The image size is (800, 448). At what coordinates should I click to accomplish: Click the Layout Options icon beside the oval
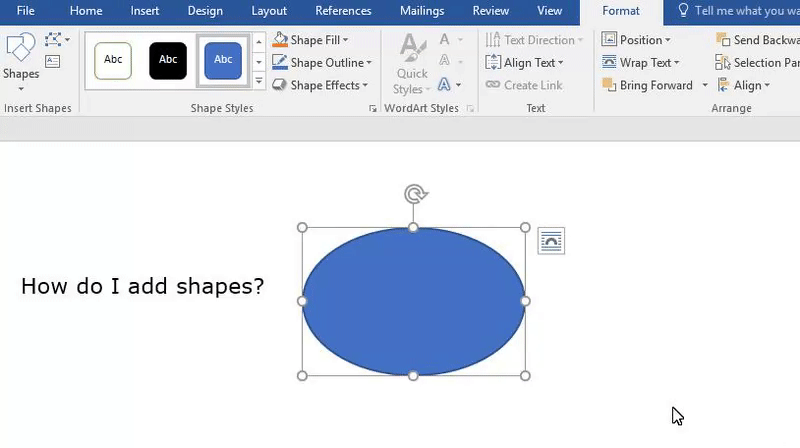coord(551,240)
